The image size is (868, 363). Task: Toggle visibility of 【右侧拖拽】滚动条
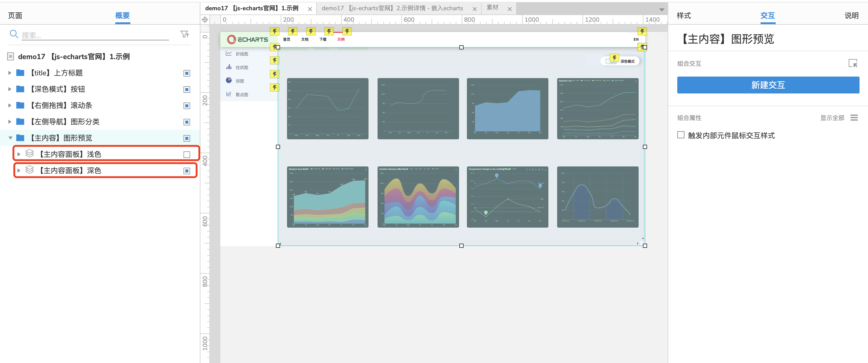point(187,106)
